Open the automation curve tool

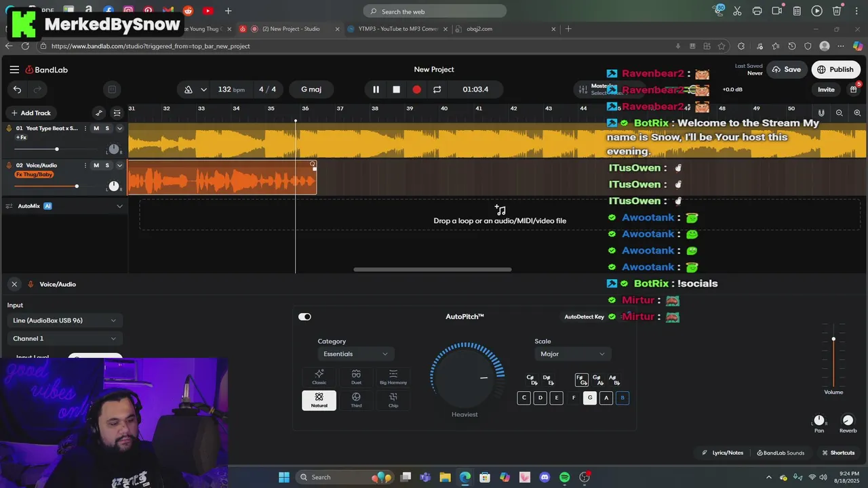coord(99,113)
